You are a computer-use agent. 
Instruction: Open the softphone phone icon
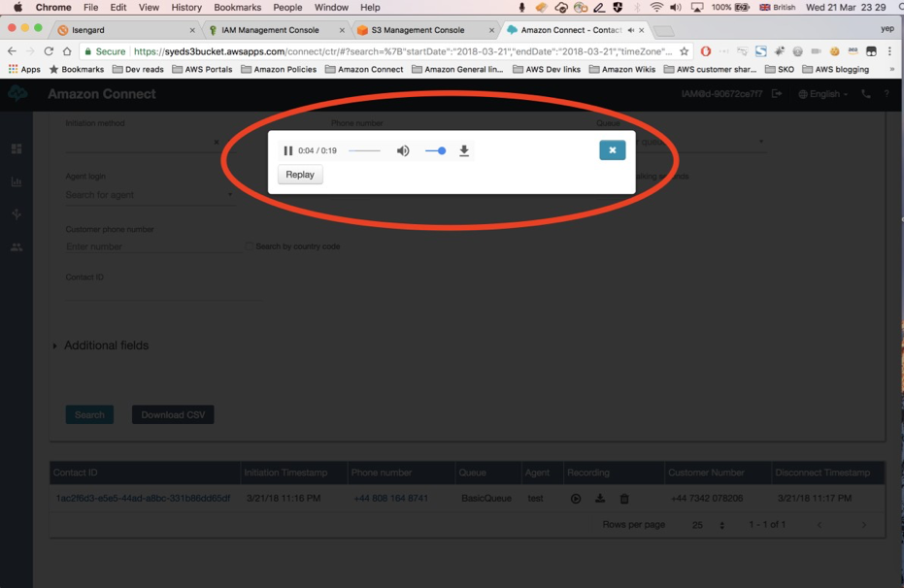tap(866, 94)
